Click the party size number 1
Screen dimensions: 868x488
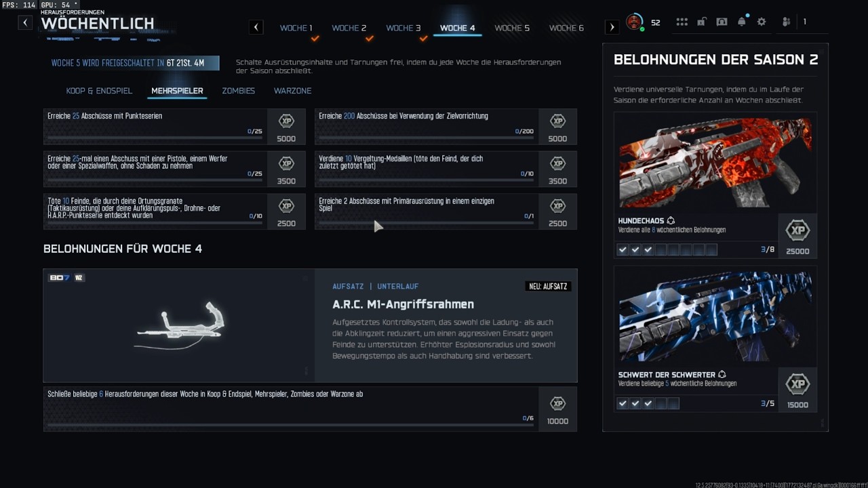pos(805,22)
